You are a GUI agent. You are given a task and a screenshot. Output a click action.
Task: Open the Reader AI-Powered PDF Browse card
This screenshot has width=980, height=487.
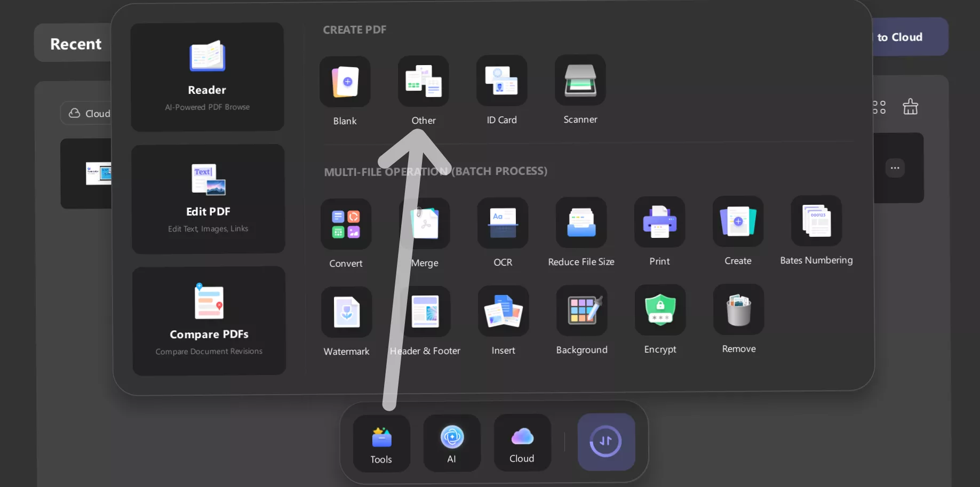207,77
